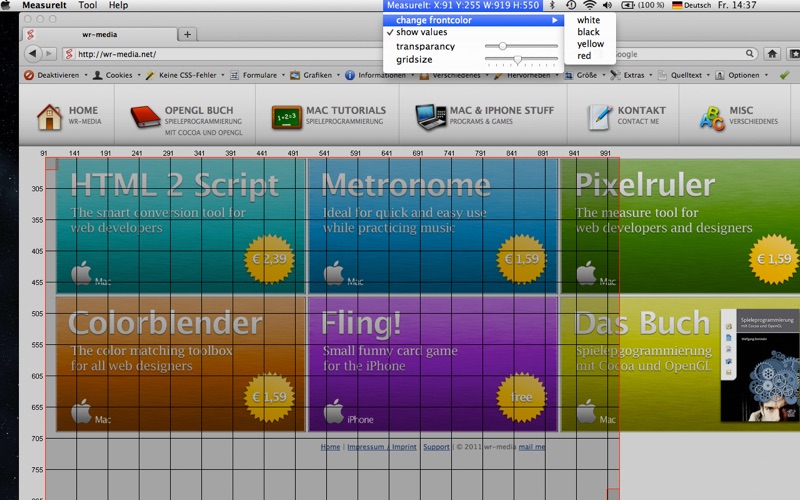This screenshot has height=500, width=800.
Task: Expand the Optionen dropdown in developer toolbar
Action: pyautogui.click(x=742, y=75)
